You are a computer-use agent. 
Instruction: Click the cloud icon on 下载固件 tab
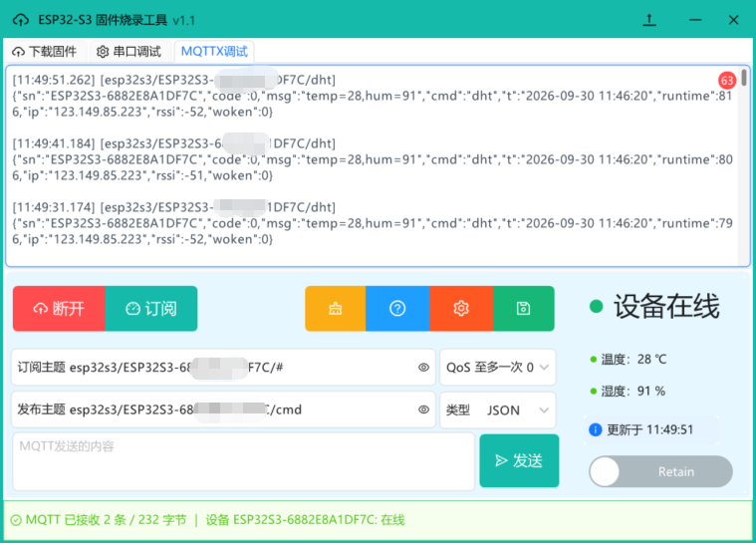pos(18,52)
